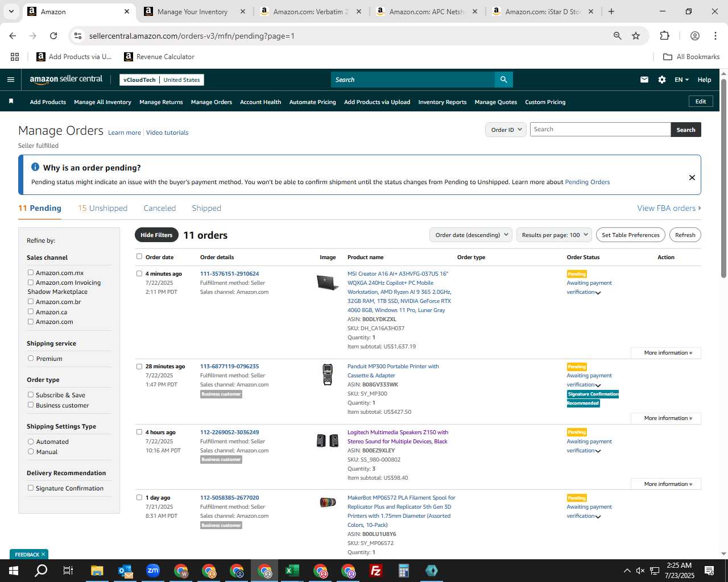The image size is (728, 582).
Task: Open Manage All Inventory menu item
Action: (x=102, y=102)
